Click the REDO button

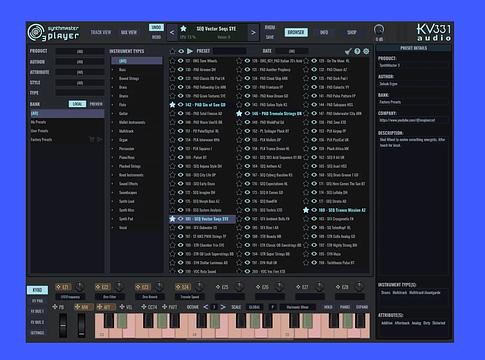click(x=156, y=37)
